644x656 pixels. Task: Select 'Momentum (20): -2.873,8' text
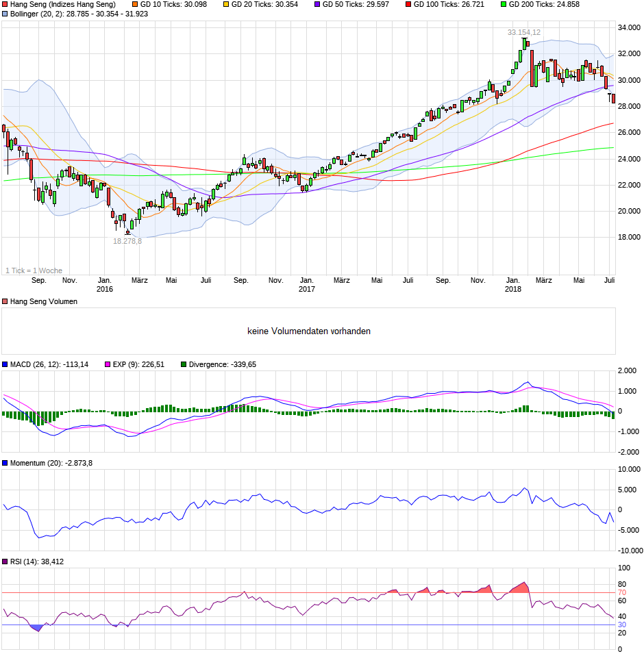tap(51, 464)
